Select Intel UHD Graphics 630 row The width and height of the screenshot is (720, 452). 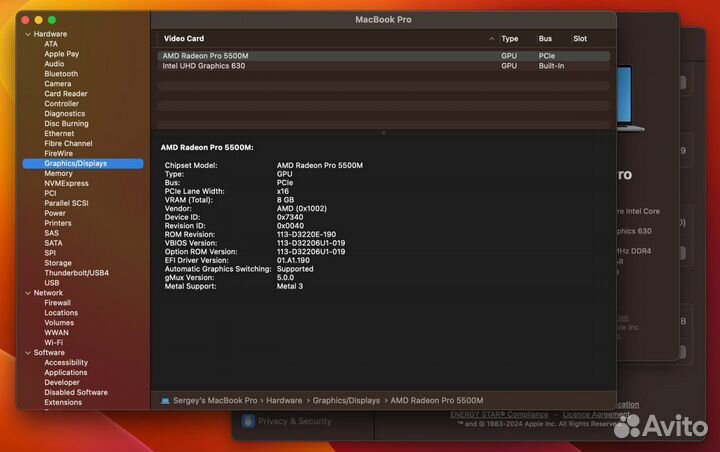[x=384, y=66]
